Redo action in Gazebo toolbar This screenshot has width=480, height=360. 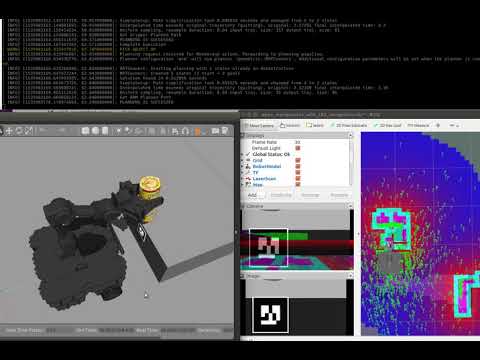(x=61, y=130)
